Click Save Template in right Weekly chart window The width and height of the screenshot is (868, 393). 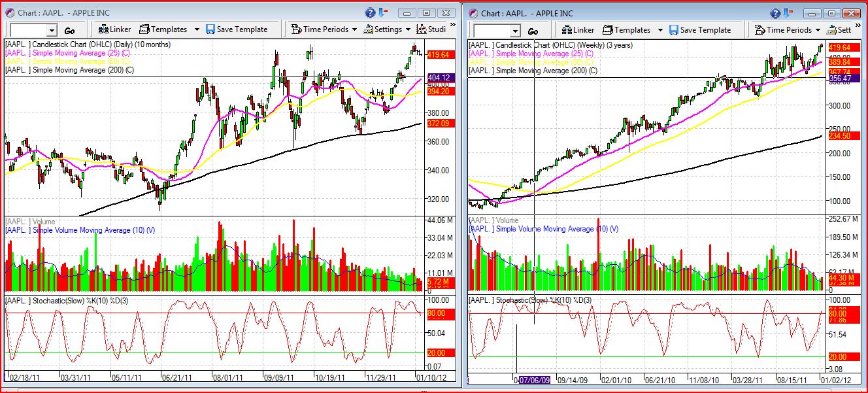tap(699, 30)
